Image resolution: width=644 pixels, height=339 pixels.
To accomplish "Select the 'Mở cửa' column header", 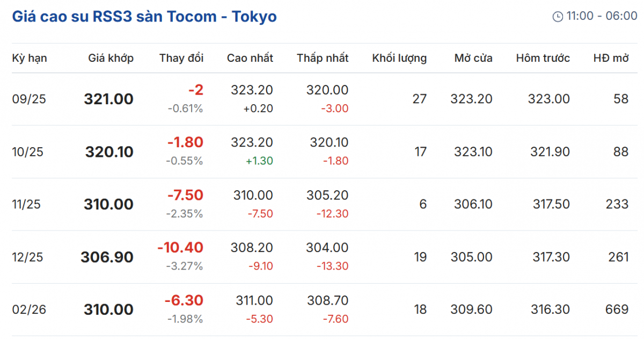I will [x=473, y=58].
